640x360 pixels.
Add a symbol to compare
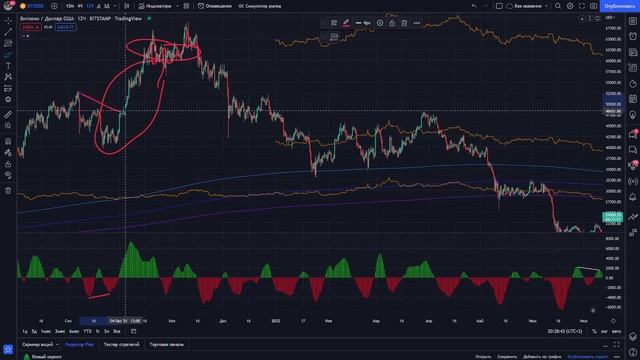click(54, 6)
